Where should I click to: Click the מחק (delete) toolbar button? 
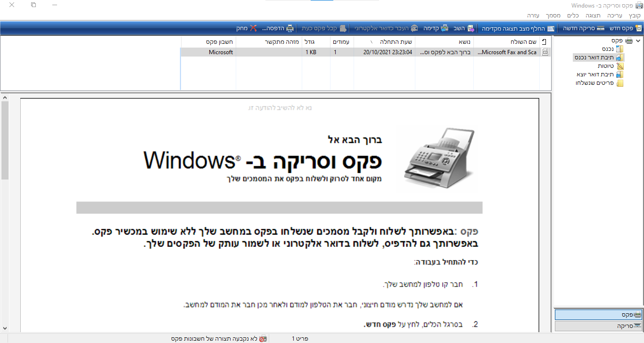pos(246,28)
